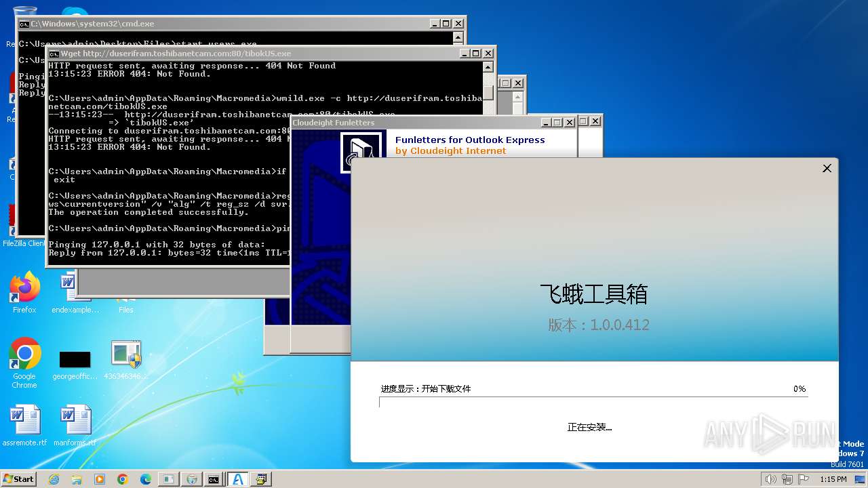Click the cmd.exe window system menu icon
The width and height of the screenshot is (868, 488).
[x=24, y=24]
